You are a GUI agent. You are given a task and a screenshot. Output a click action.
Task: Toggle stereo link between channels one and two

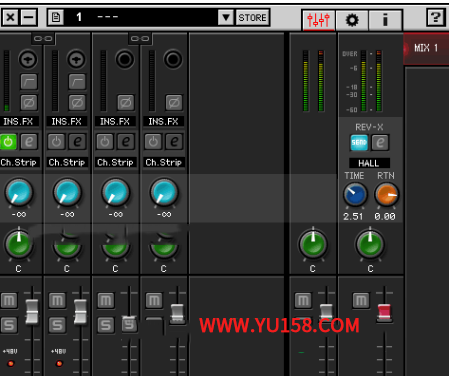[x=43, y=39]
